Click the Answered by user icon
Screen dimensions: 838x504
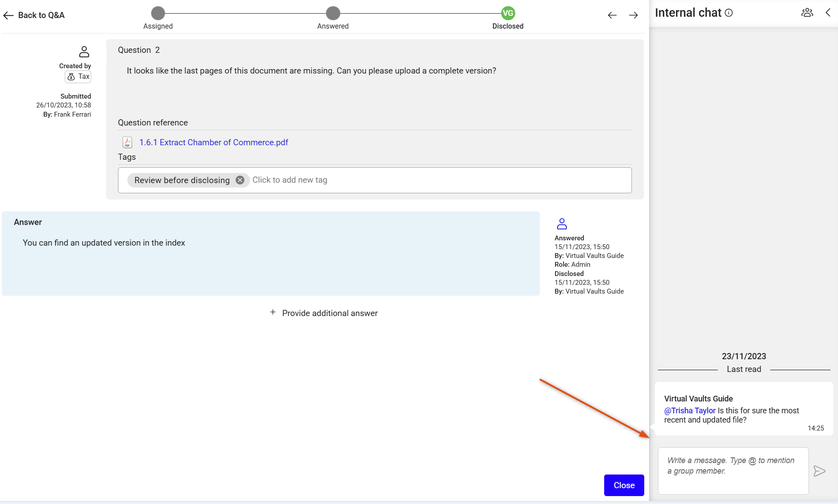coord(562,224)
